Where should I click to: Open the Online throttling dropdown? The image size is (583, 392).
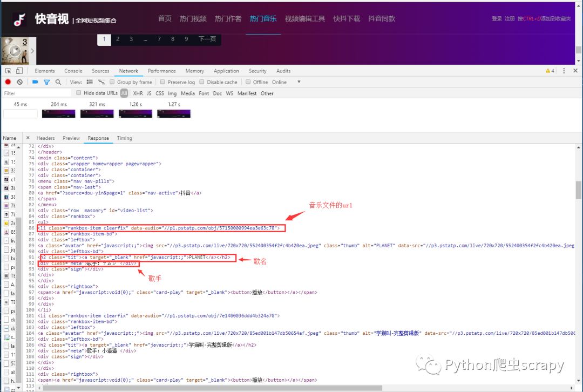286,82
